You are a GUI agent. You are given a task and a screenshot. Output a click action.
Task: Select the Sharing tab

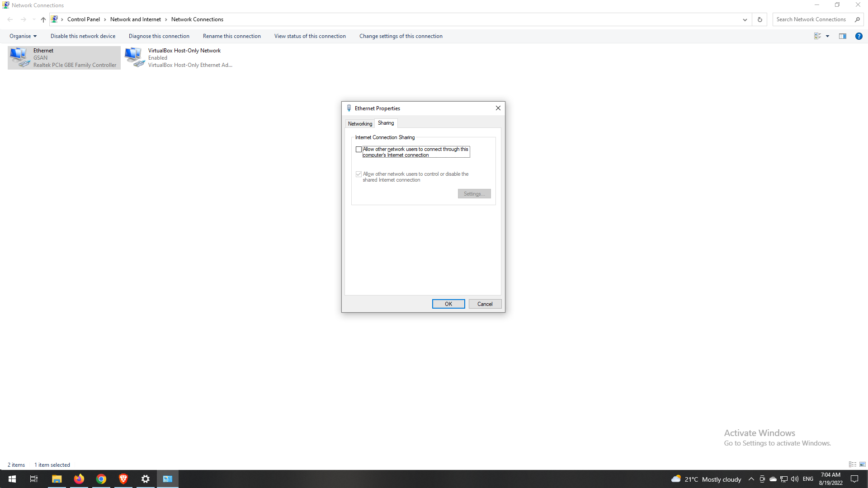[386, 123]
